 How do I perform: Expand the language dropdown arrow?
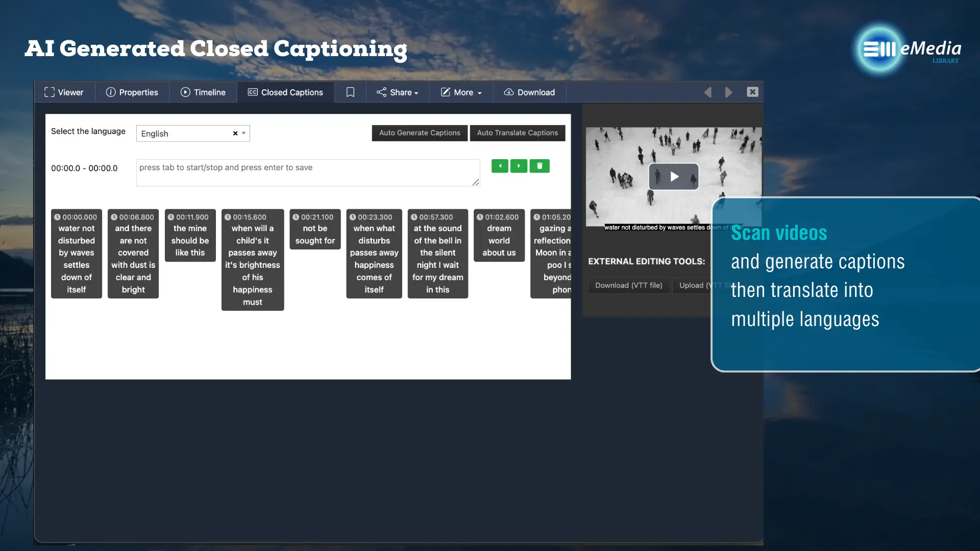click(x=244, y=134)
